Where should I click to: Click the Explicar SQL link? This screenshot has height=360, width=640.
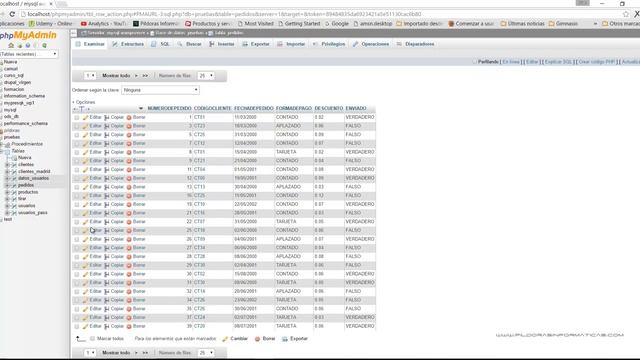[558, 62]
